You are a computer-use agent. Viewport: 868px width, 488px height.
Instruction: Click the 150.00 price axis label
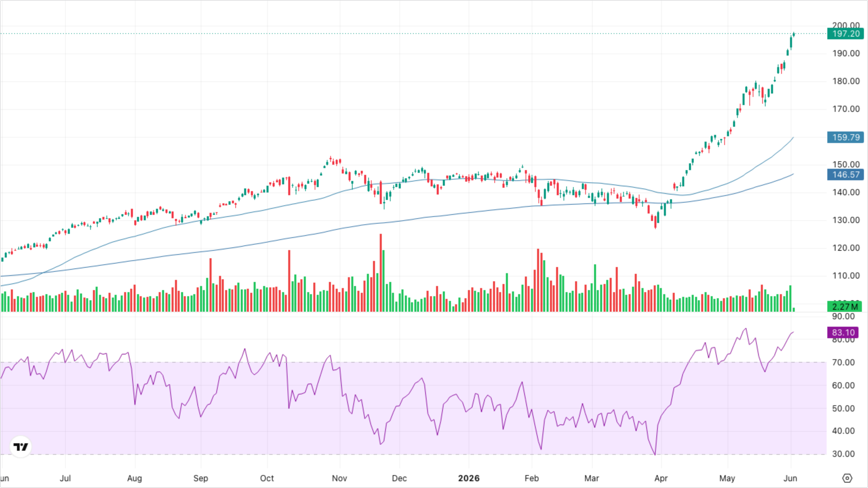tap(846, 164)
